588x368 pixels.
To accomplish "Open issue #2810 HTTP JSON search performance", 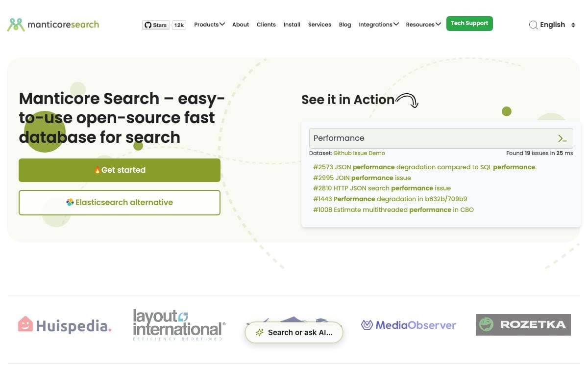I will click(x=382, y=188).
